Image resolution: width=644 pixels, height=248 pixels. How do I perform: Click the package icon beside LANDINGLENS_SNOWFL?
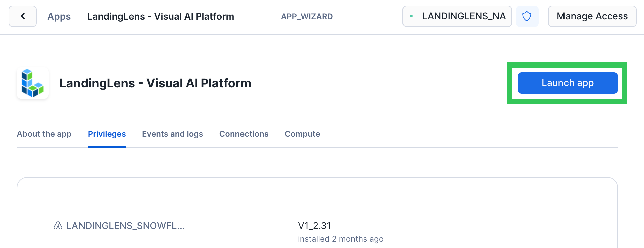[58, 226]
